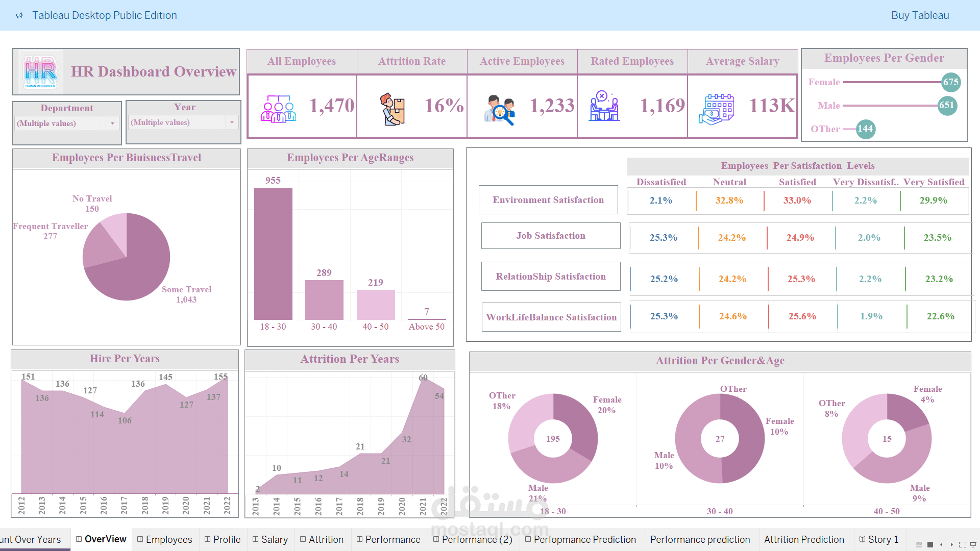This screenshot has height=551, width=980.
Task: Click the Job Satisfaction label box
Action: [551, 236]
